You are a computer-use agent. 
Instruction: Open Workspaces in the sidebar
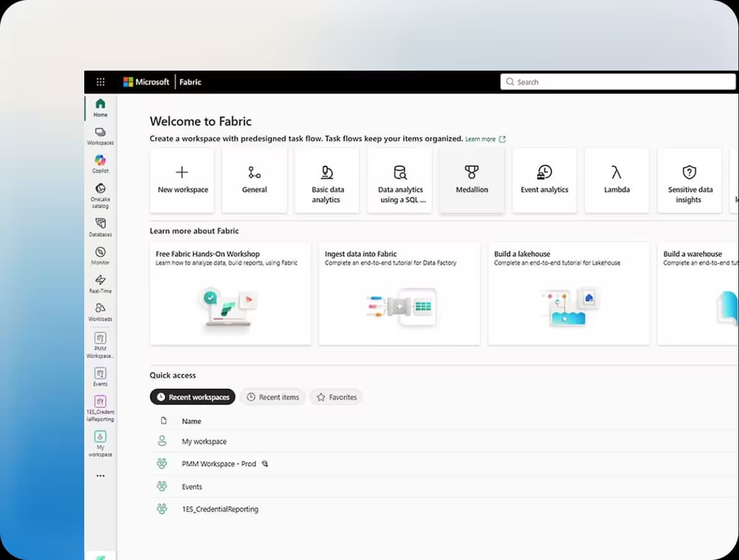100,136
